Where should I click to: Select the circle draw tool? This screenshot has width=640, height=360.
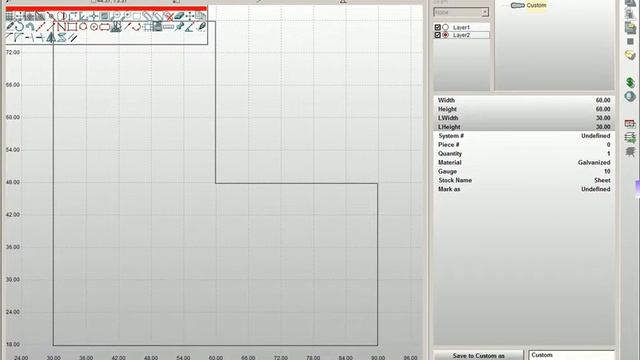(x=83, y=27)
